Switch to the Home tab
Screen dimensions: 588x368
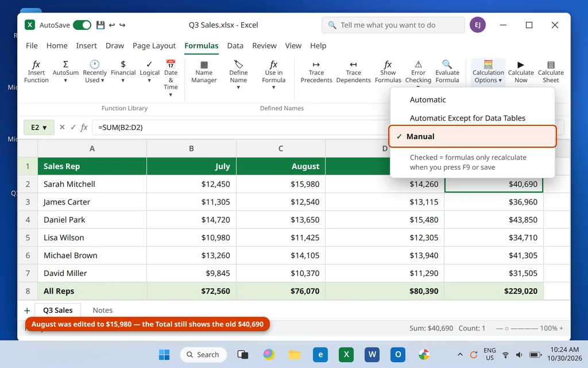point(57,46)
